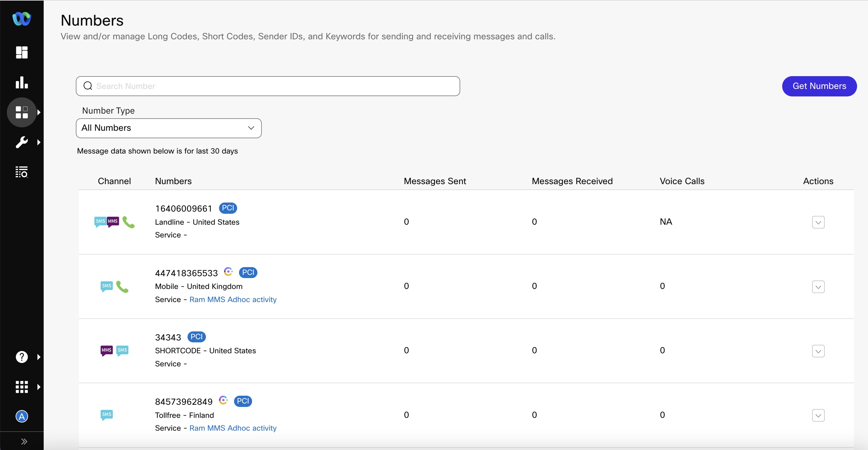Click the list/queue icon in sidebar
The height and width of the screenshot is (450, 868).
point(21,172)
